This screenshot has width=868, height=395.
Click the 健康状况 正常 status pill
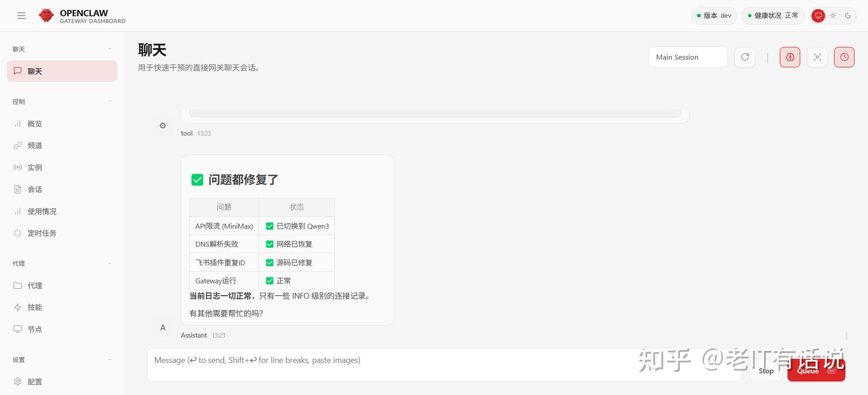[773, 16]
